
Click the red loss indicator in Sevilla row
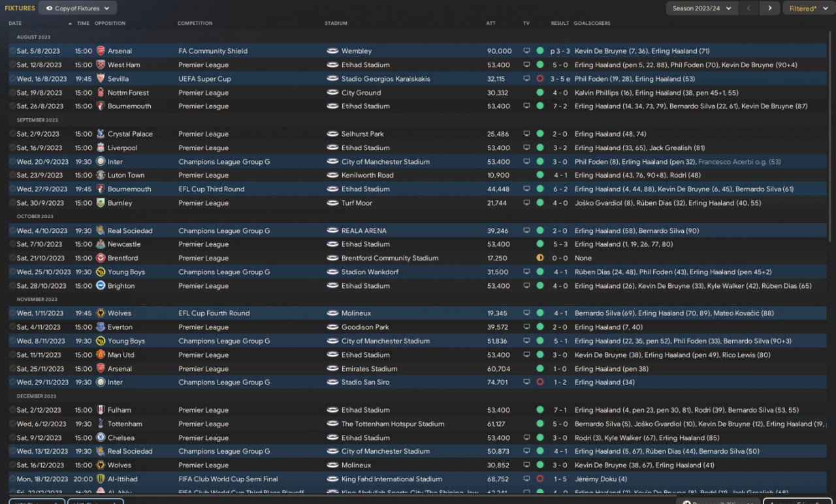[x=540, y=78]
